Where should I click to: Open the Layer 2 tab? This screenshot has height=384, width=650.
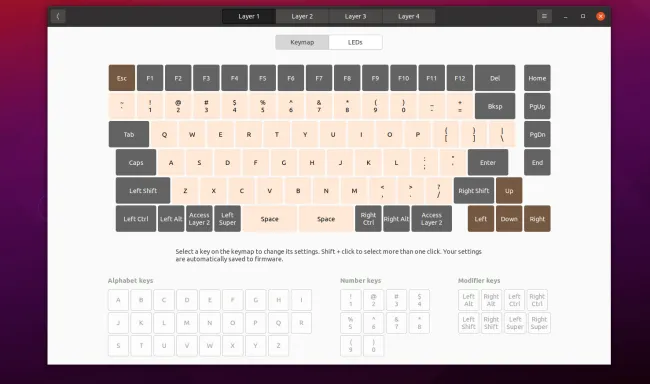pos(302,16)
